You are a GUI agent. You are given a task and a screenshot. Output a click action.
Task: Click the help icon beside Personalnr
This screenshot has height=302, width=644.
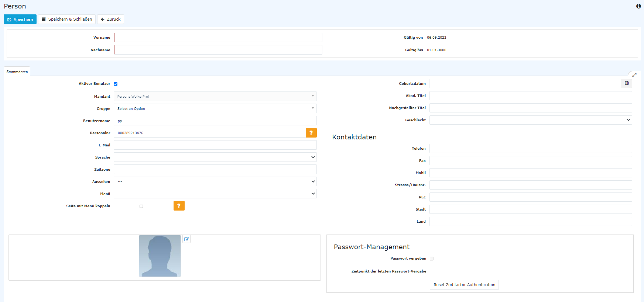311,133
